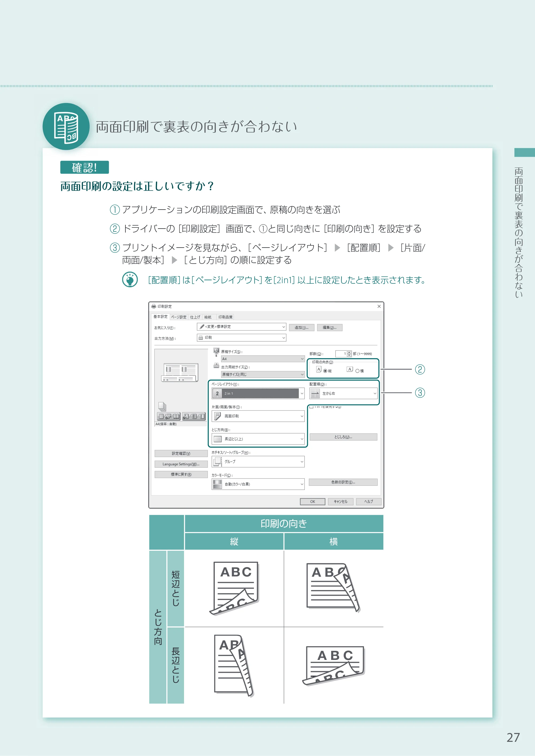The image size is (535, 756).
Task: Confirm the dialog with OK
Action: point(313,502)
